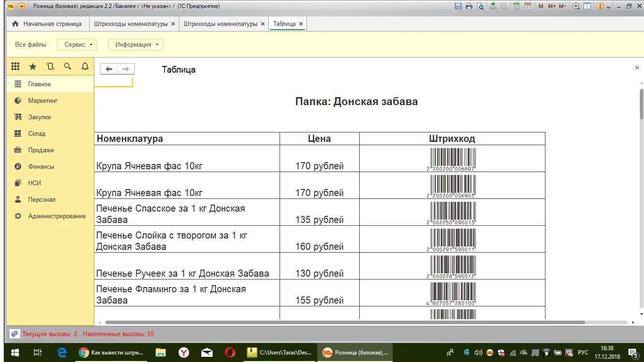
Task: Open the History icon in tools panel
Action: pos(50,66)
